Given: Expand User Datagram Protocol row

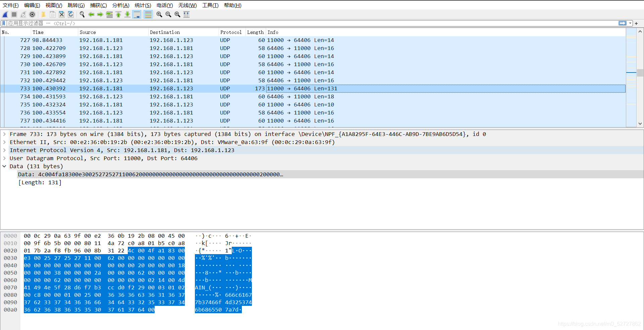Looking at the screenshot, I should coord(4,158).
